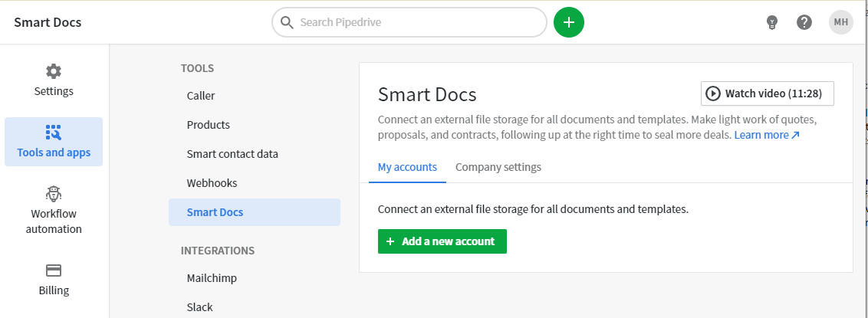Click the Billing card icon
Screen dimensions: 868x318
tap(54, 270)
